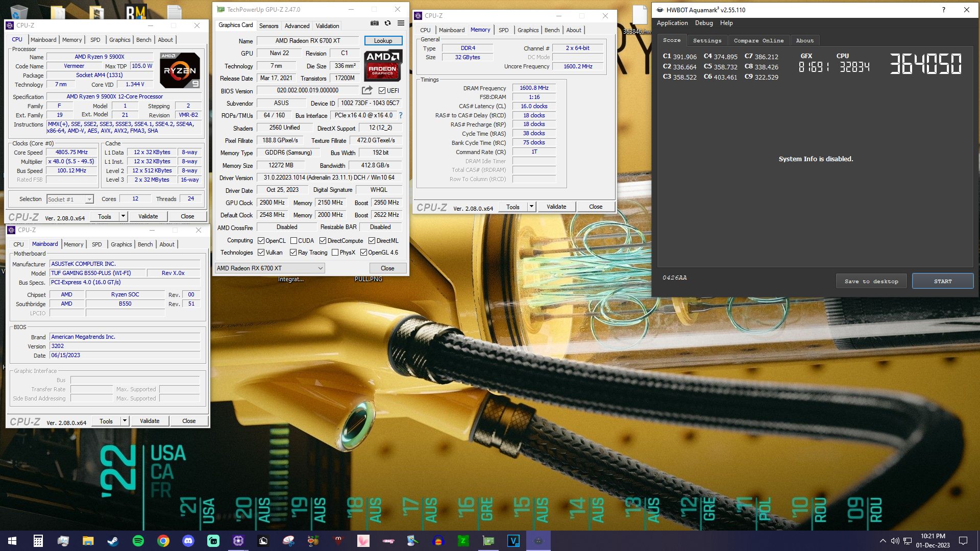Switch to the Advanced tab in GPU-Z

point(297,26)
